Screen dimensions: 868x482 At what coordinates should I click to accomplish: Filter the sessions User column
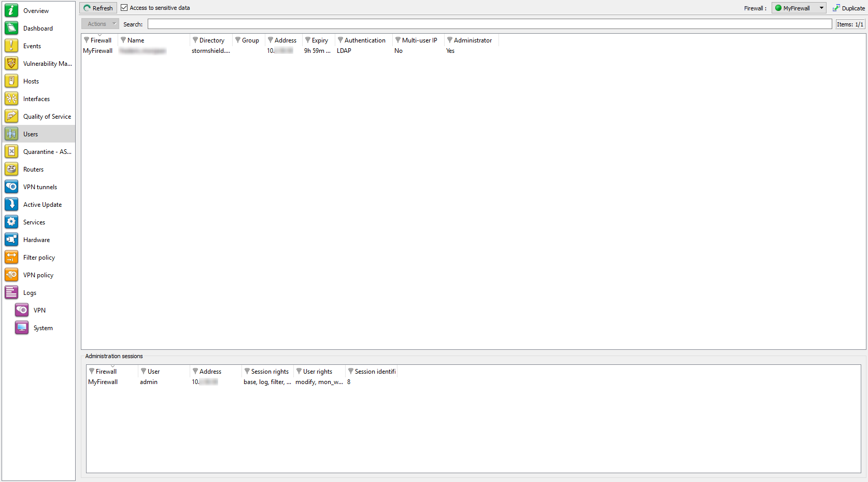tap(144, 371)
